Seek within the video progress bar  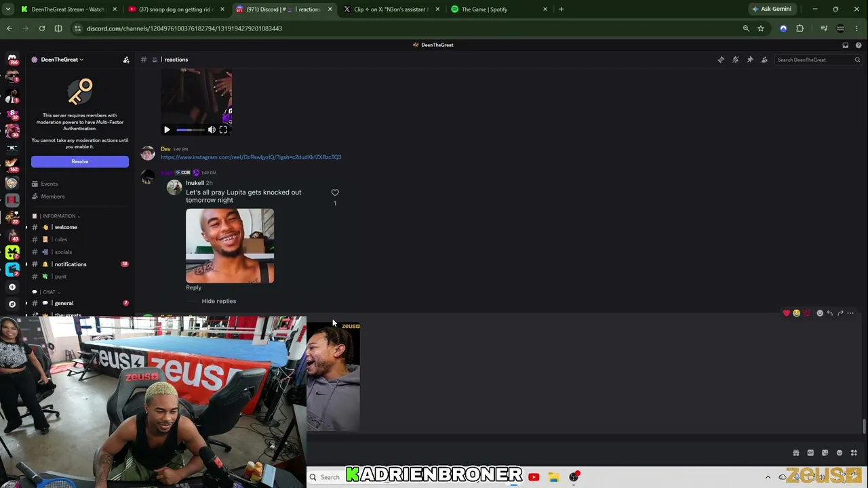pos(190,129)
